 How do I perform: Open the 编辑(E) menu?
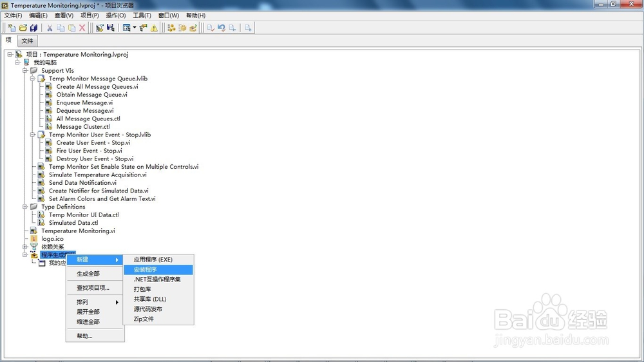(x=38, y=15)
